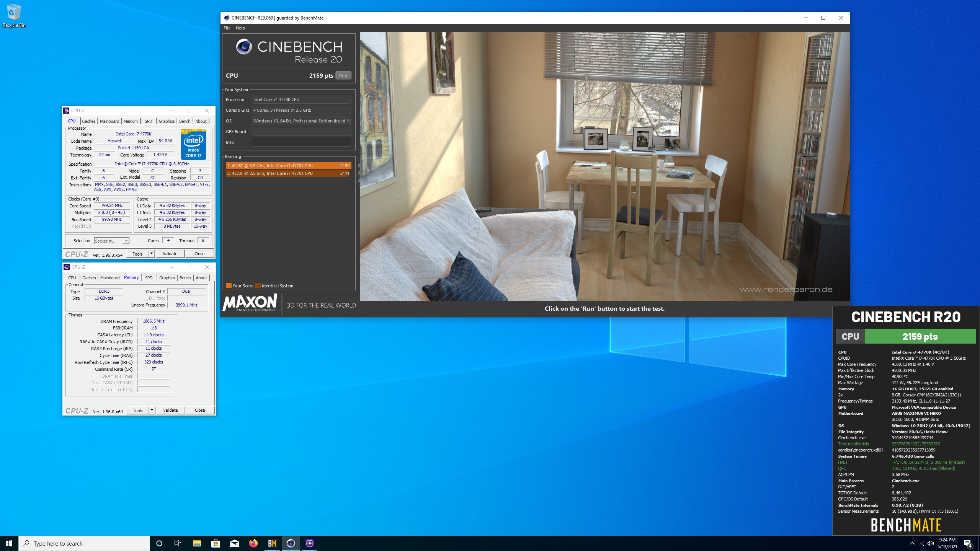The image size is (980, 551).
Task: Open the notification center icon
Action: click(x=968, y=543)
